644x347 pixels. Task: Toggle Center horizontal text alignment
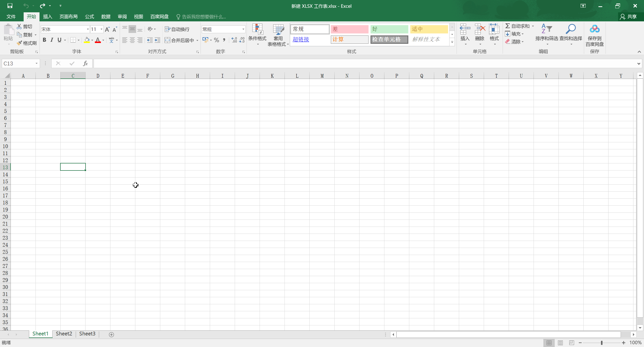coord(132,40)
